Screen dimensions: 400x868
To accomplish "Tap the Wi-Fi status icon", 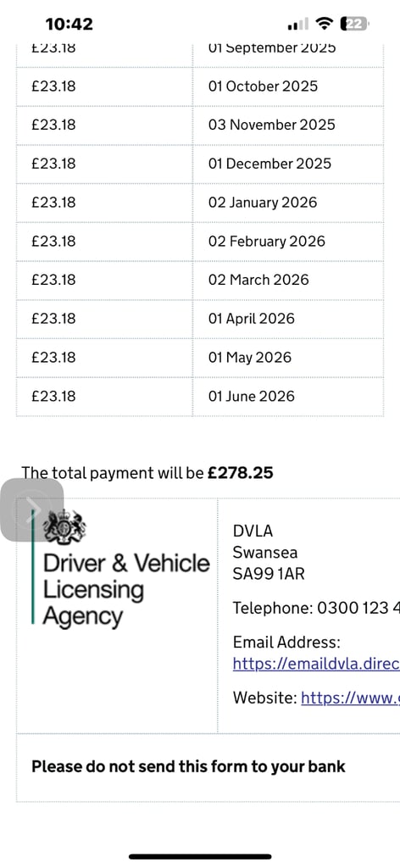I will tap(325, 23).
